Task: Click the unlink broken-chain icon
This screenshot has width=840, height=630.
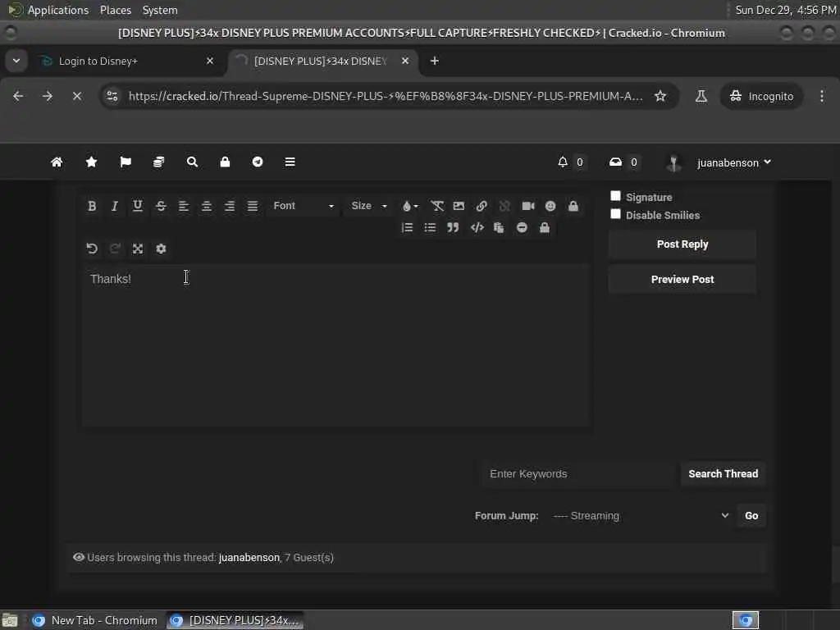Action: (504, 206)
